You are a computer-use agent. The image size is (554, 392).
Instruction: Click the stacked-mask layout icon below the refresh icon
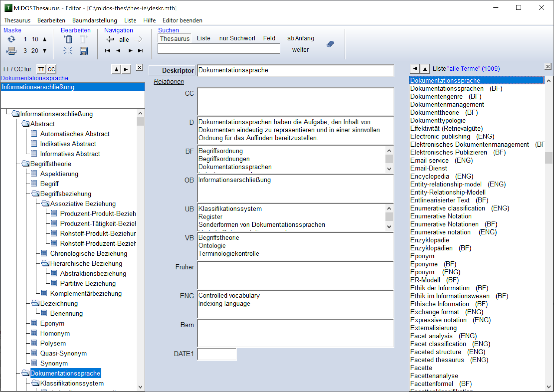click(x=11, y=51)
